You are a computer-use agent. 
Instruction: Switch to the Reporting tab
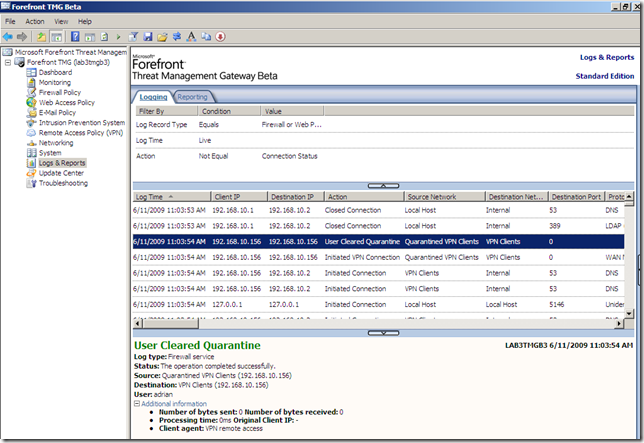coord(192,97)
